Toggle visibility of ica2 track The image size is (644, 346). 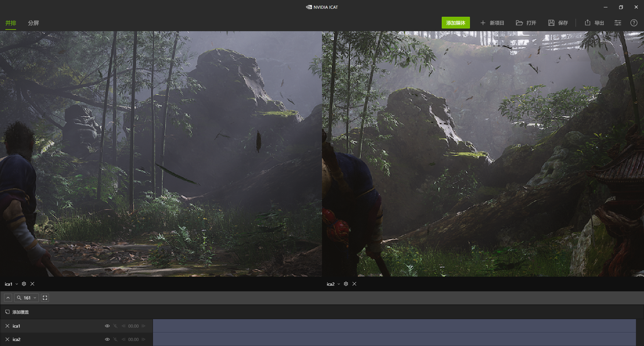[107, 339]
